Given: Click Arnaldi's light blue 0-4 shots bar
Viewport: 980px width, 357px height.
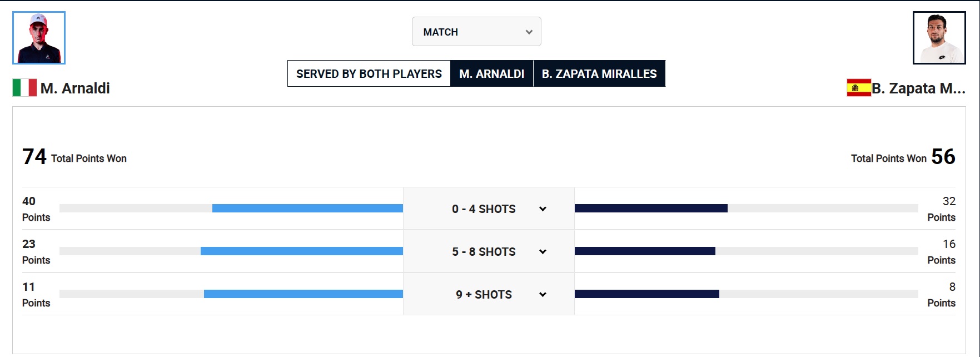Looking at the screenshot, I should coord(307,209).
